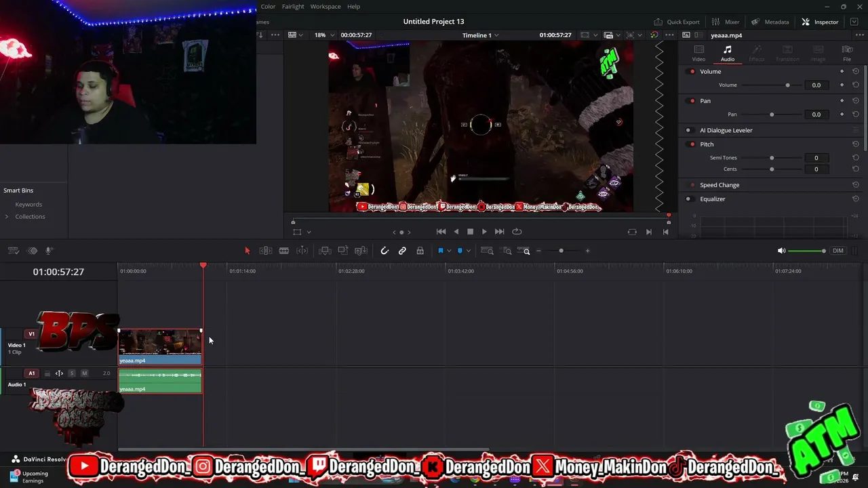Open the flag color dropdown arrow
This screenshot has width=868, height=488.
point(448,251)
